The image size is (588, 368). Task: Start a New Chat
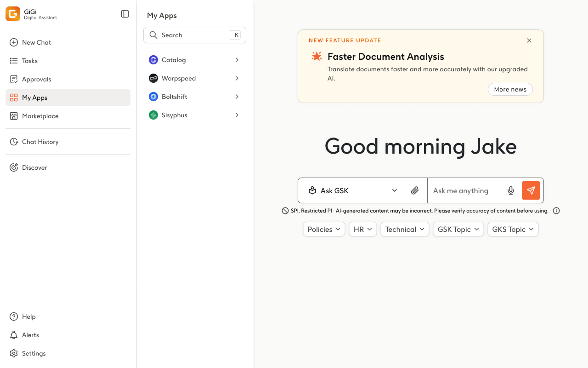coord(68,42)
